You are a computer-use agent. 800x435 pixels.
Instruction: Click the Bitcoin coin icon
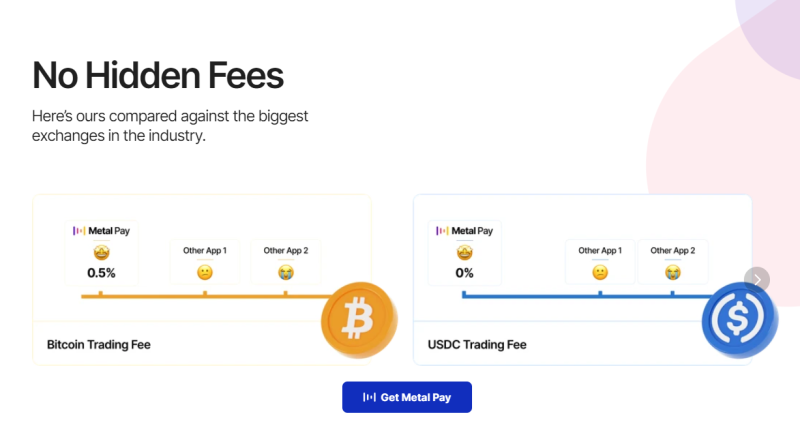click(359, 319)
